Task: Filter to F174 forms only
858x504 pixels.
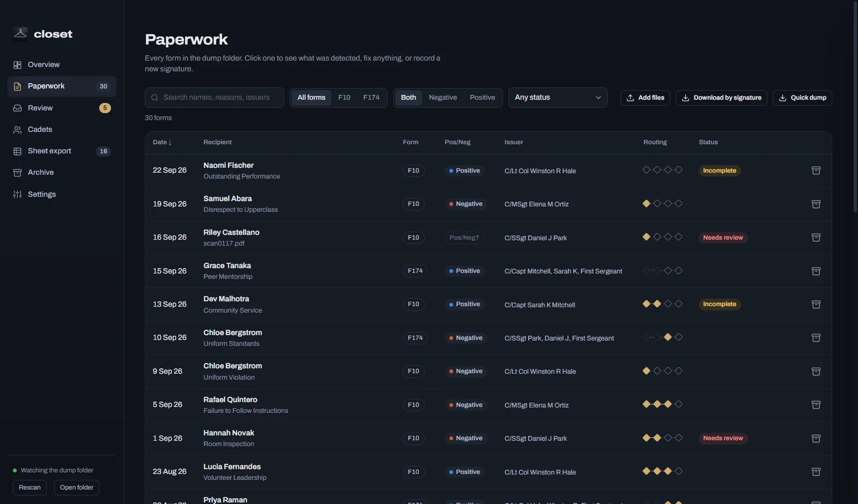Action: click(371, 98)
